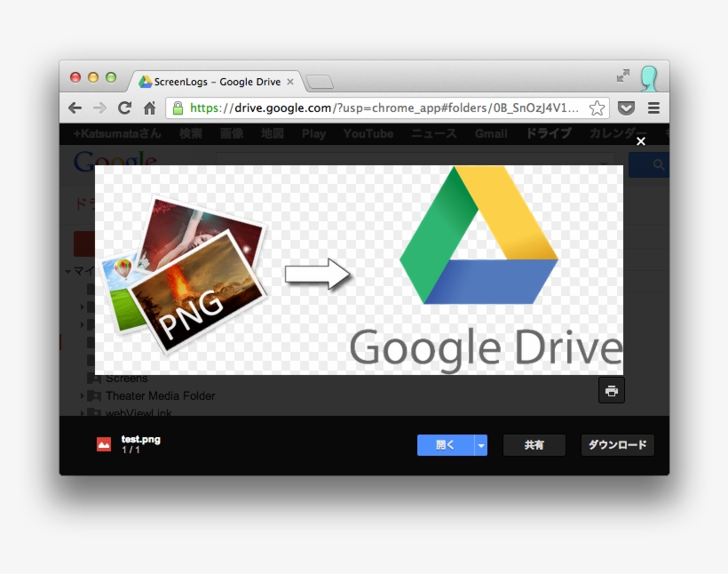Reload the Google Drive page
Image resolution: width=728 pixels, height=574 pixels.
click(124, 108)
